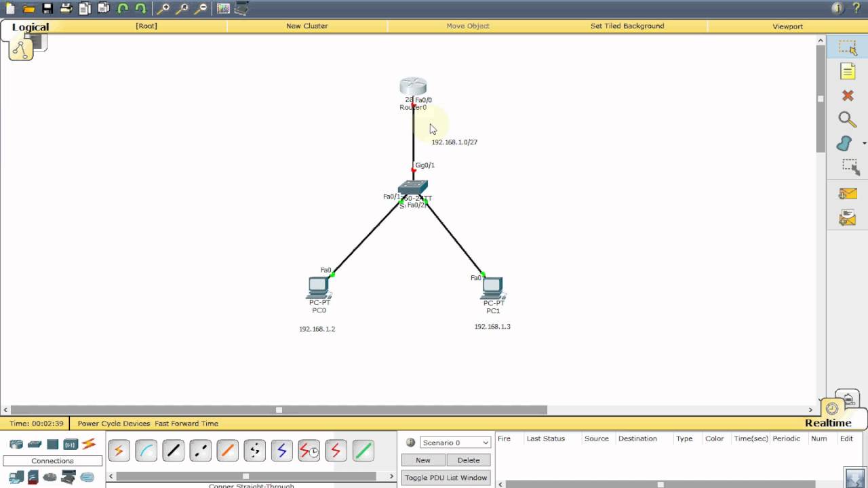Click the PC1 computer on canvas
This screenshot has width=868, height=488.
[x=493, y=288]
